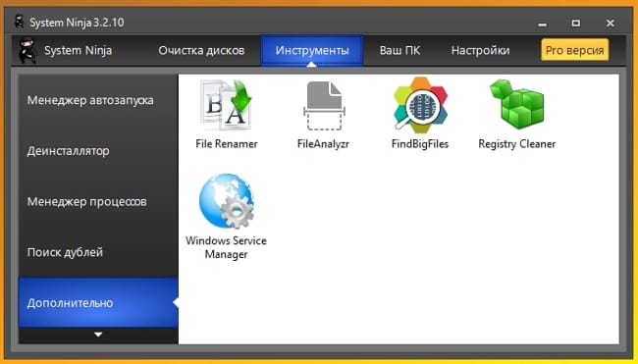Minimize the System Ninja window
Image resolution: width=638 pixels, height=364 pixels.
point(542,24)
